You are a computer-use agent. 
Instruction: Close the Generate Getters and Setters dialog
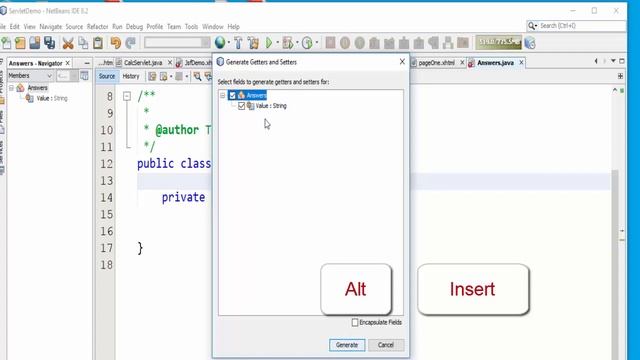[402, 62]
